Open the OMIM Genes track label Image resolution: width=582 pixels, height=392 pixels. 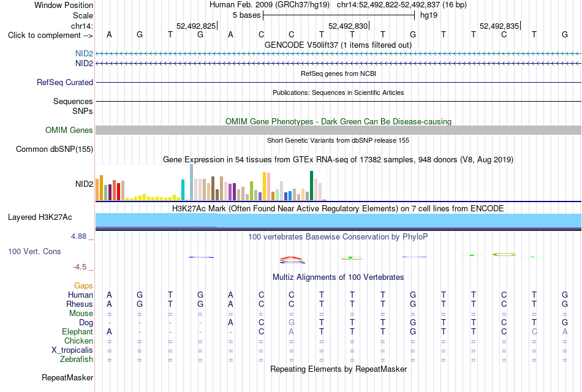[x=69, y=130]
